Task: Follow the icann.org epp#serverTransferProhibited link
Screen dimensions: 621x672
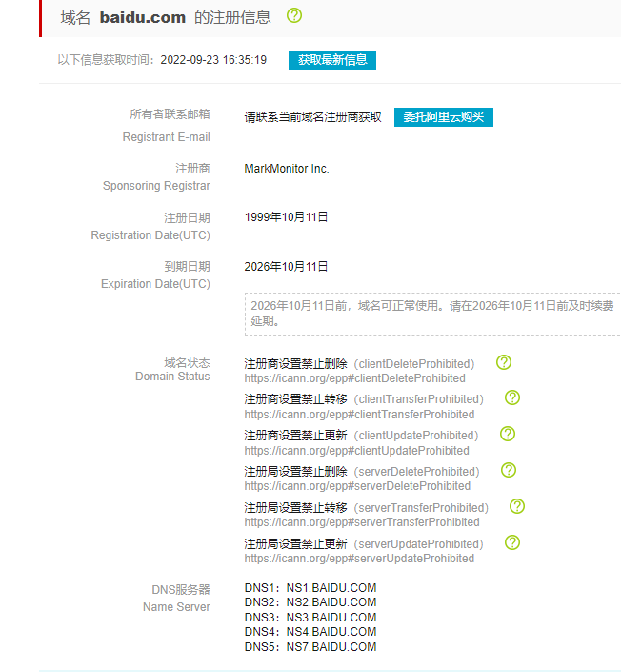Action: click(x=362, y=522)
